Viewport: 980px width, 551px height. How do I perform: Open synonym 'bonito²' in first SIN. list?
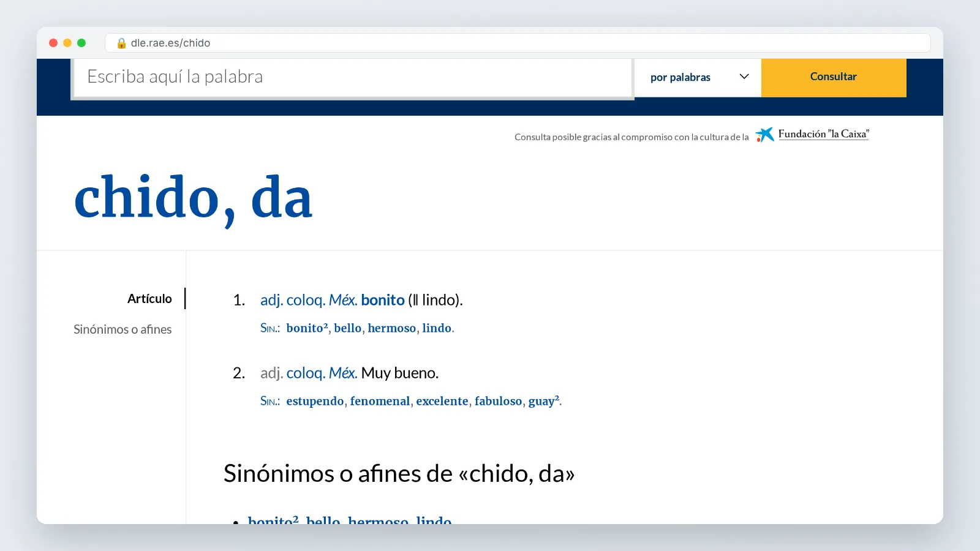[307, 328]
